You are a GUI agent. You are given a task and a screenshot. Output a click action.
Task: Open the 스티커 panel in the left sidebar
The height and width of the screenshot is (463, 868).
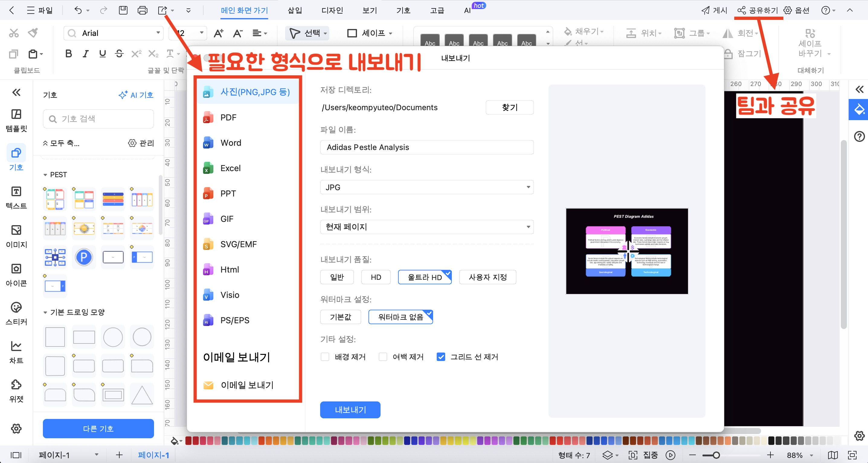coord(16,314)
